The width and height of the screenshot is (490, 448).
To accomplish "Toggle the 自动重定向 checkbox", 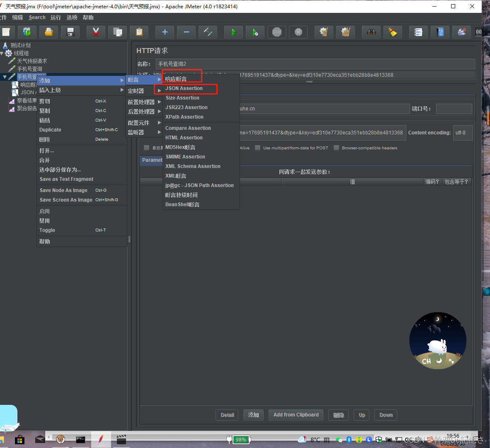I will point(146,148).
